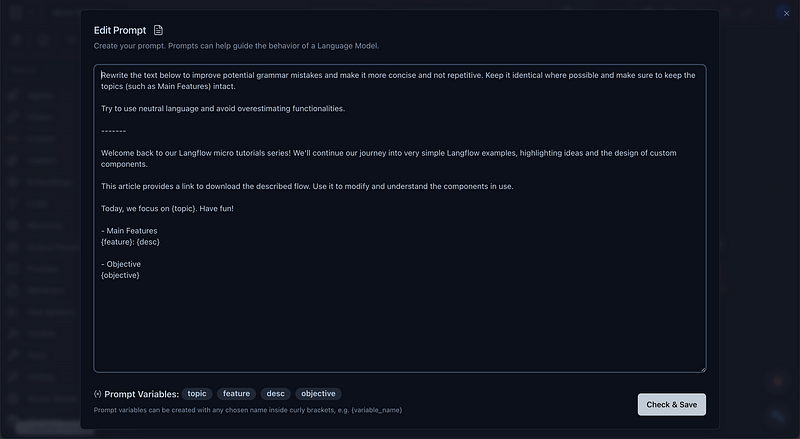Click the document icon beside Edit Prompt
Viewport: 800px width, 439px height.
pyautogui.click(x=158, y=30)
